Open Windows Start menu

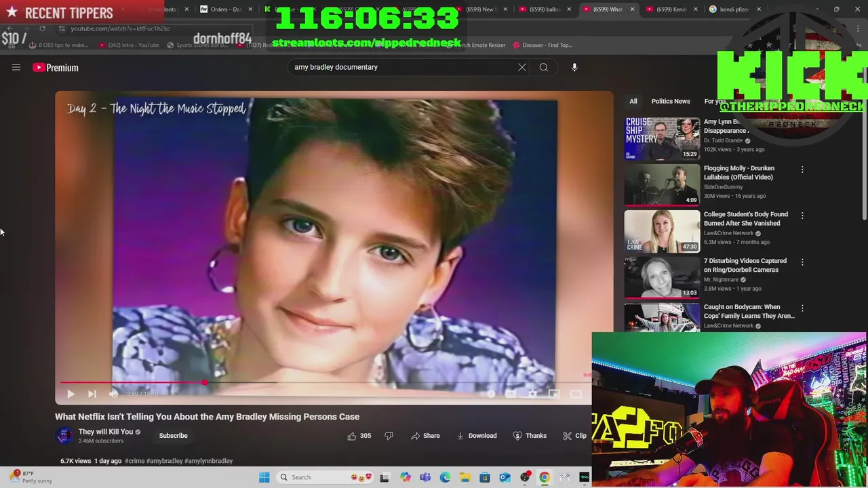point(264,477)
